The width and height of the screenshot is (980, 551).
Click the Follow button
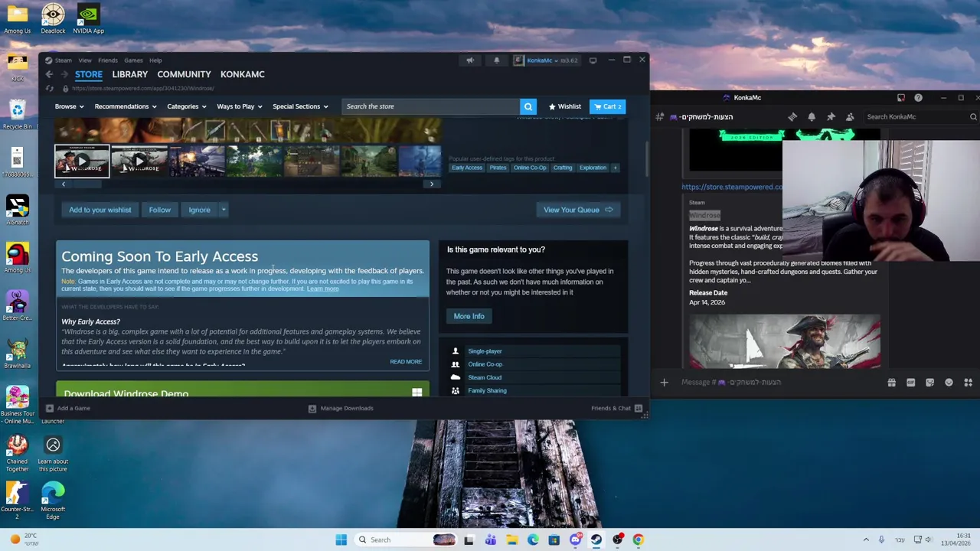coord(159,210)
